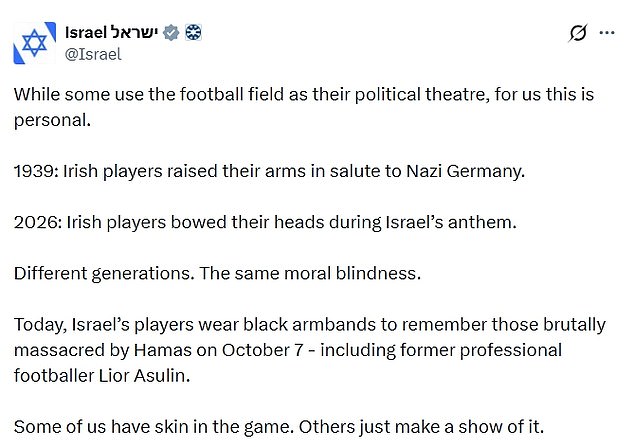This screenshot has height=447, width=634.
Task: Click the affiliate emblem badge beside the checkmark
Action: [x=193, y=32]
